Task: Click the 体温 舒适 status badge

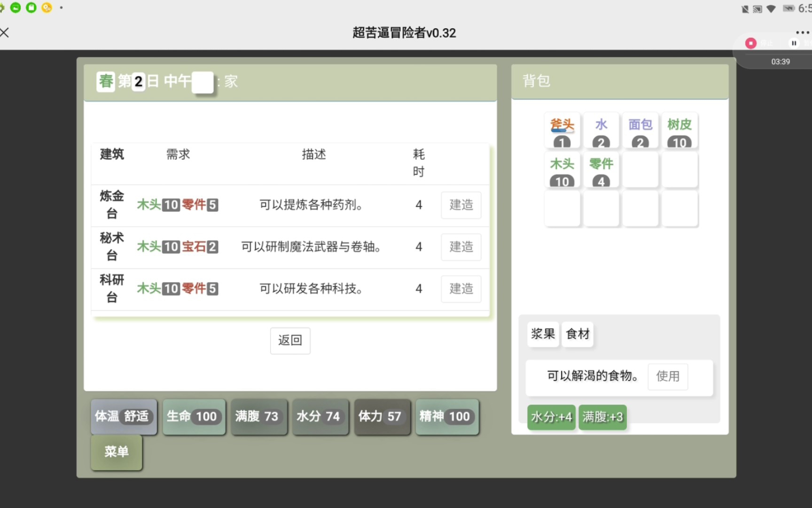Action: 124,417
